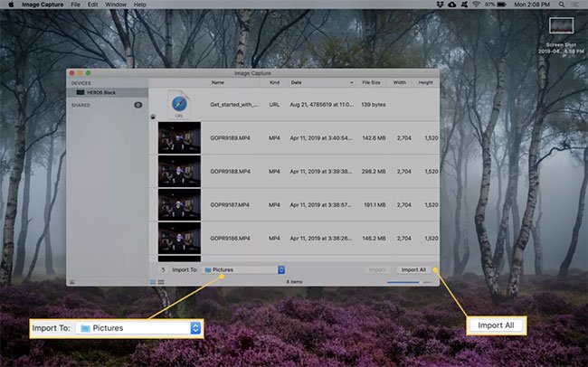Open Spotlight search magnifier
588x367 pixels.
tap(562, 5)
